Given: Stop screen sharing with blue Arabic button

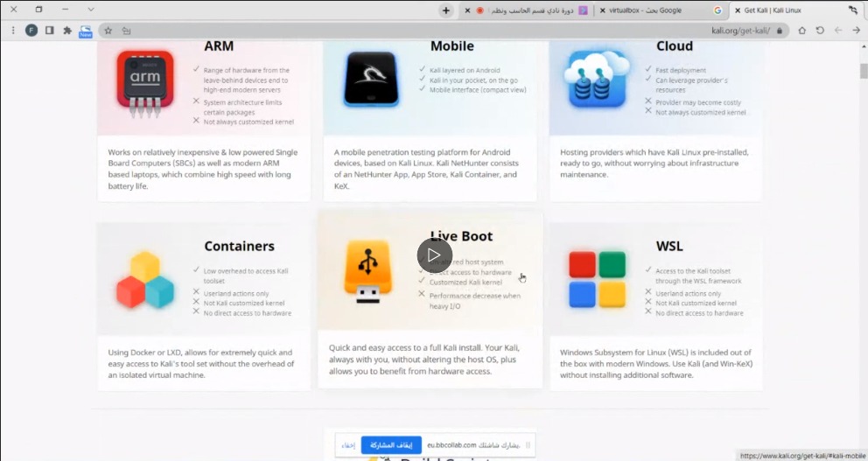Looking at the screenshot, I should pos(391,445).
